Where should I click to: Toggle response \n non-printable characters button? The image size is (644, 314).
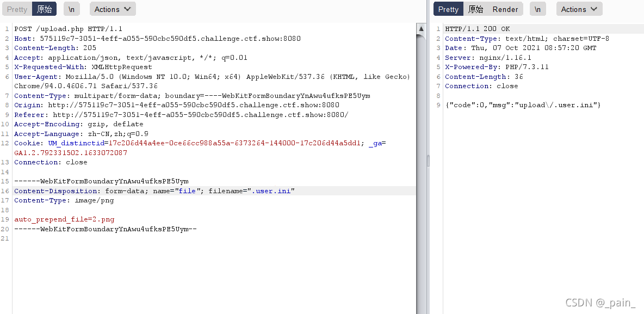537,9
